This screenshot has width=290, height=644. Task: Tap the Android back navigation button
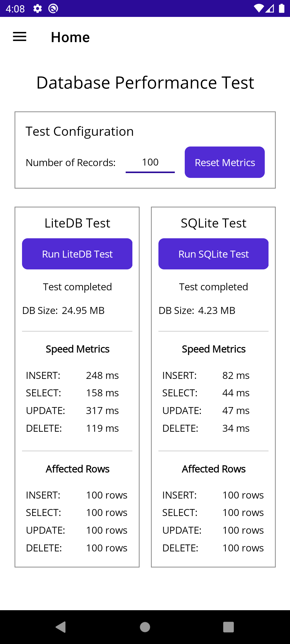61,627
